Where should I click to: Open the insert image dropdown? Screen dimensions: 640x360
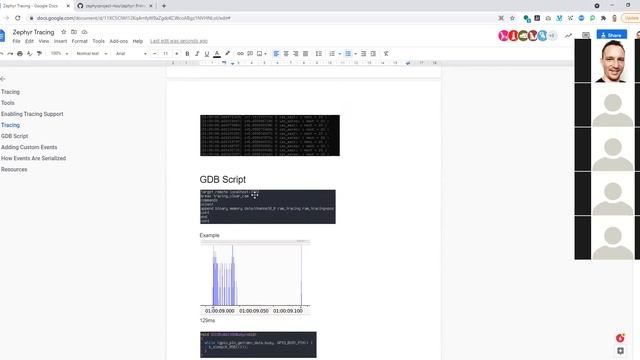(x=262, y=53)
